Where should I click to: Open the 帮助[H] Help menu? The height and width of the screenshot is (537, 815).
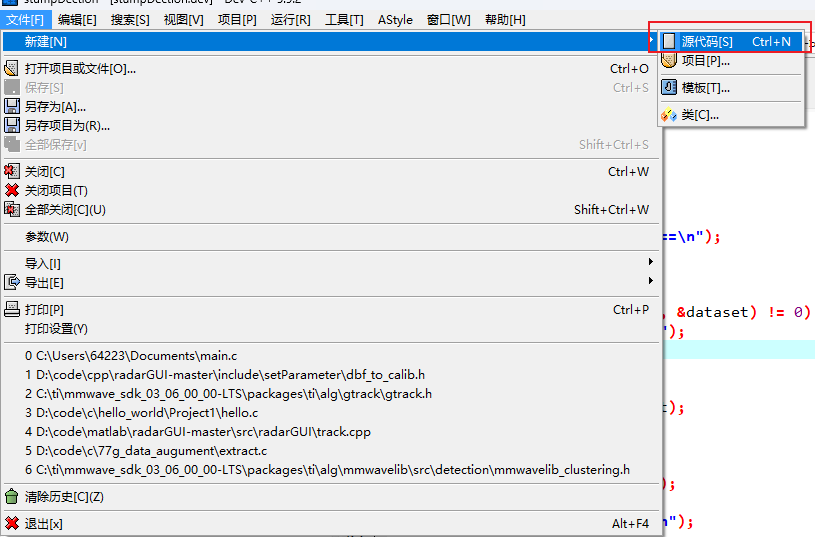tap(505, 20)
